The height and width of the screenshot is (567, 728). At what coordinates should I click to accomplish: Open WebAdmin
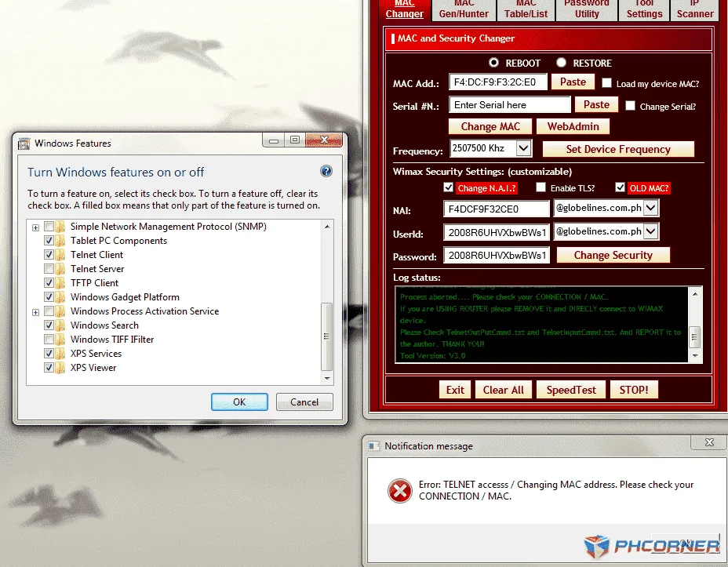coord(573,127)
